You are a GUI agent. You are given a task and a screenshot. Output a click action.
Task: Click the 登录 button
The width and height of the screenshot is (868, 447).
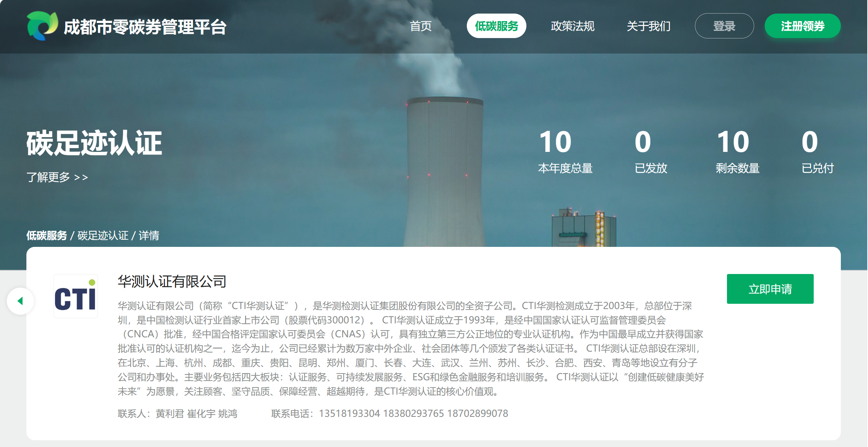724,26
